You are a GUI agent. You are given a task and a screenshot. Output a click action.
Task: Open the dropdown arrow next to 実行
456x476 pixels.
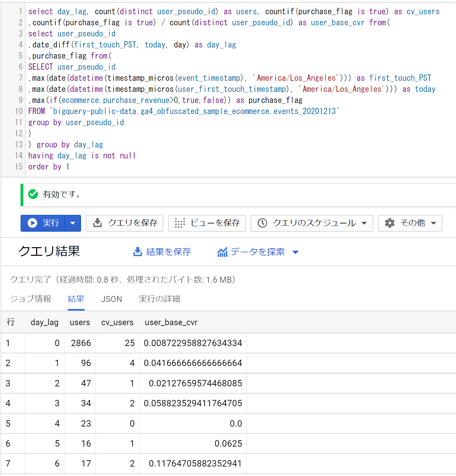(x=73, y=223)
